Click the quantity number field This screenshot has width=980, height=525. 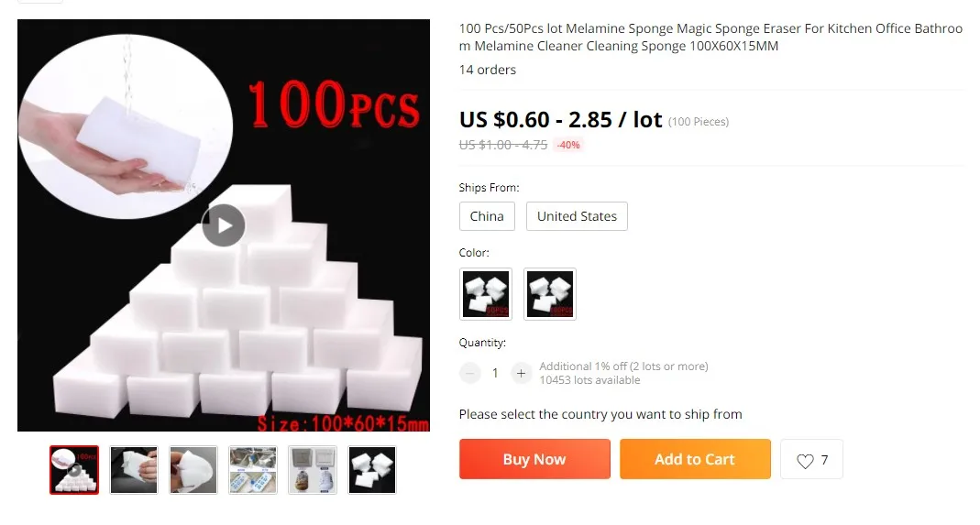(x=495, y=373)
